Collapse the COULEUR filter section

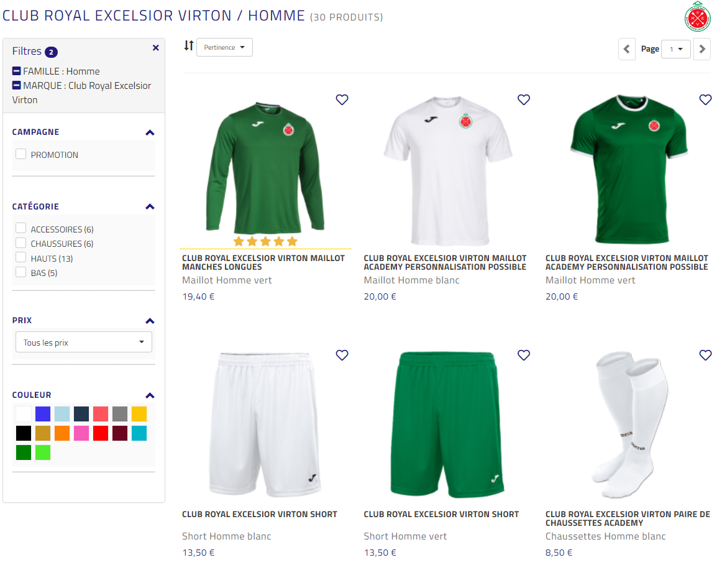tap(149, 395)
